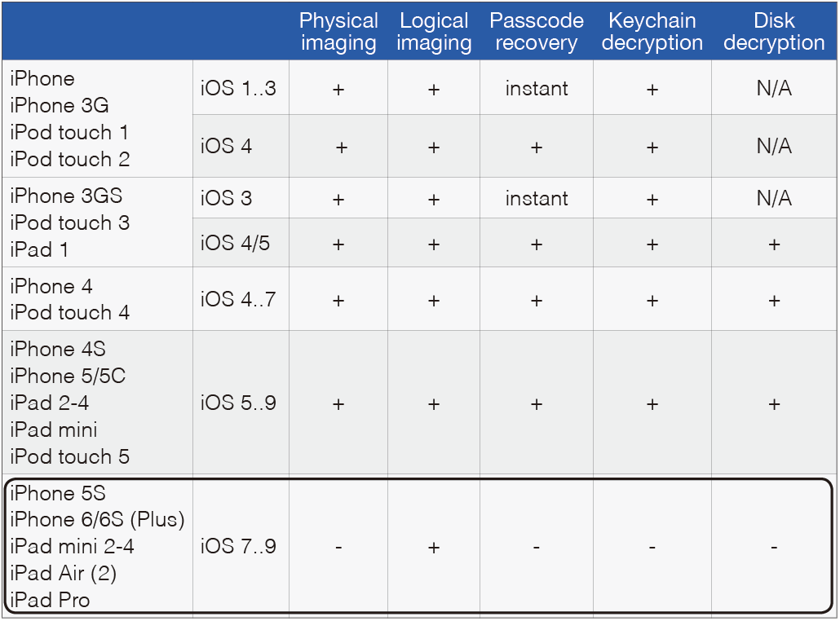Screen dimensions: 840x621
Task: Click the Passcode recovery header
Action: click(537, 32)
